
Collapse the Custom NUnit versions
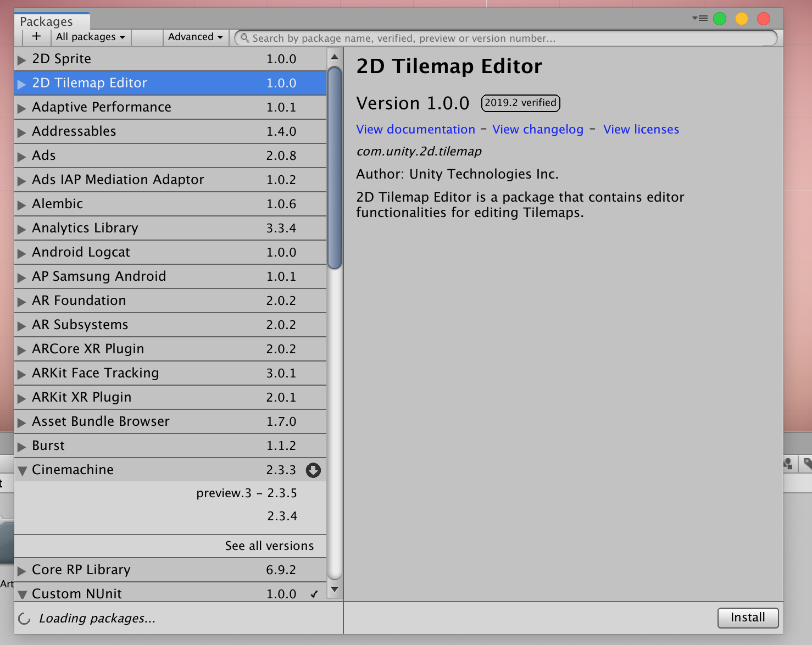click(22, 594)
